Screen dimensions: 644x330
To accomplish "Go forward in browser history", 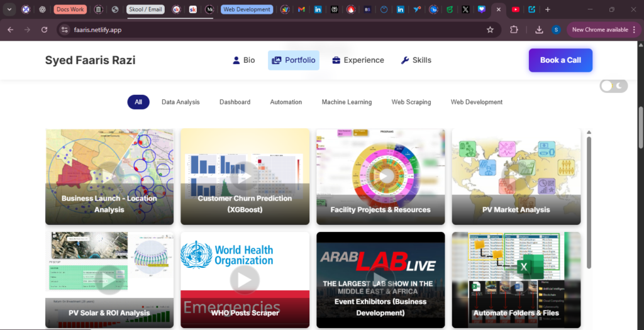I will [28, 30].
